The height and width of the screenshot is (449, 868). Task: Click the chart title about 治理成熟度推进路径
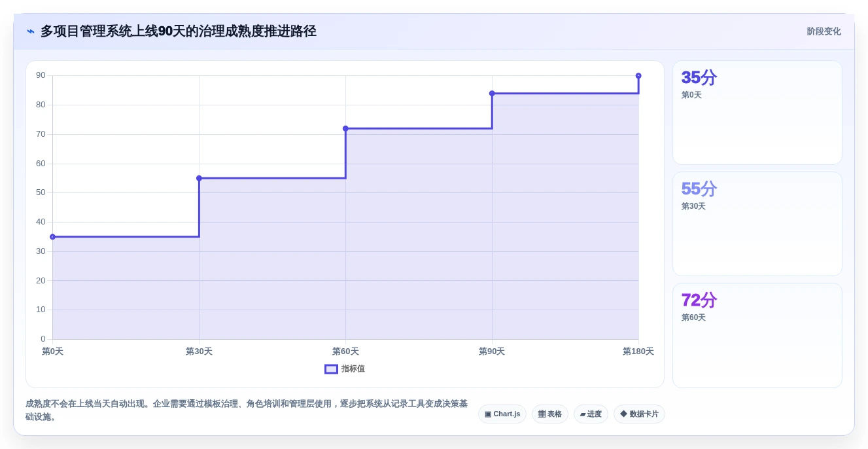coord(179,31)
